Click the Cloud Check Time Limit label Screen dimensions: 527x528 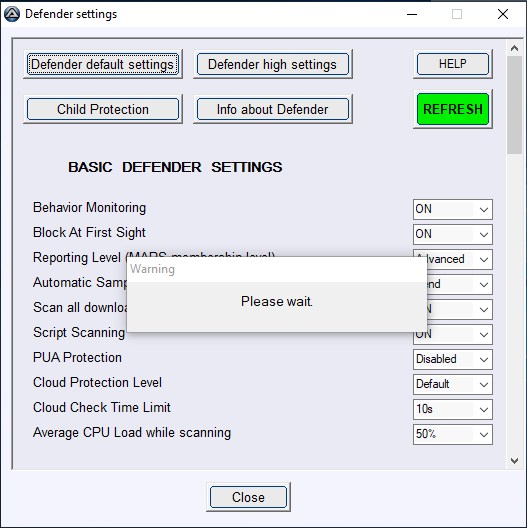pyautogui.click(x=102, y=407)
